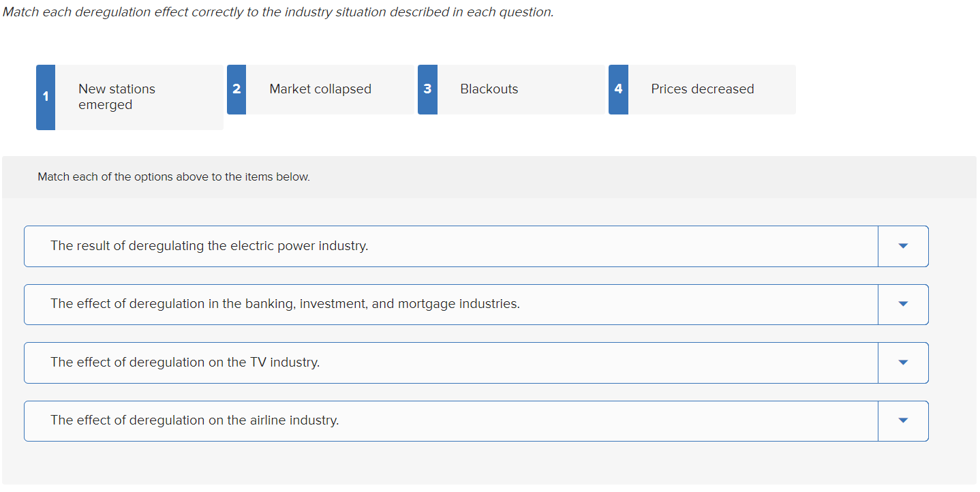The image size is (980, 492).
Task: Click the number 3 badge icon
Action: [x=427, y=89]
